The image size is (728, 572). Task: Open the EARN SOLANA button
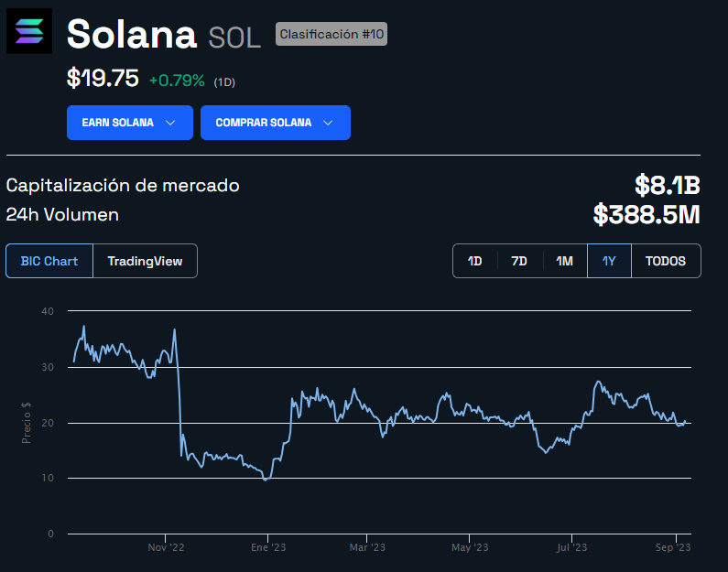click(130, 123)
